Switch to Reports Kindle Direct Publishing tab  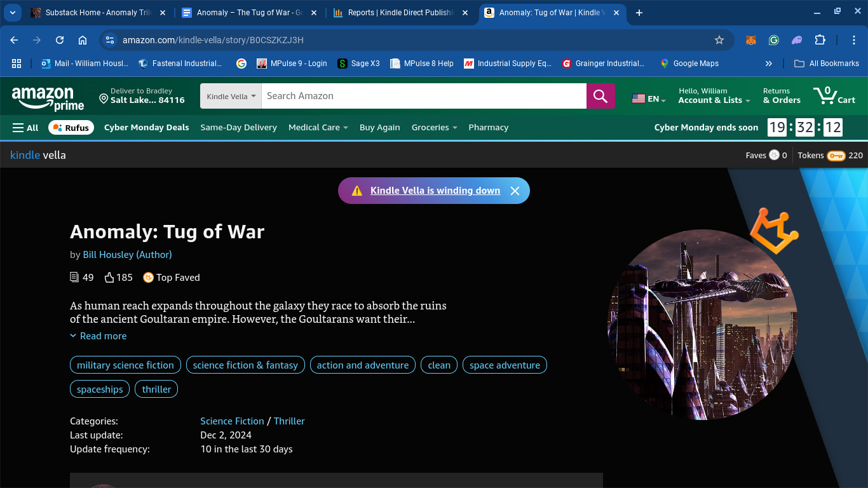point(401,13)
